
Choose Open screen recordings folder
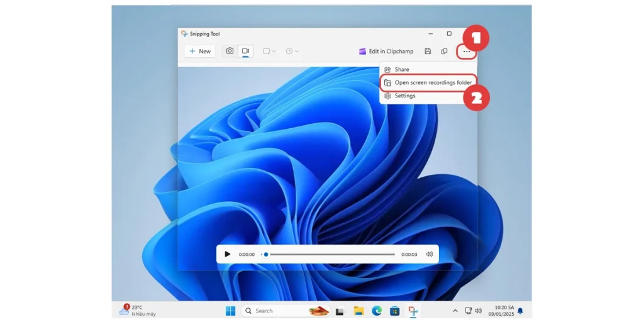tap(433, 83)
